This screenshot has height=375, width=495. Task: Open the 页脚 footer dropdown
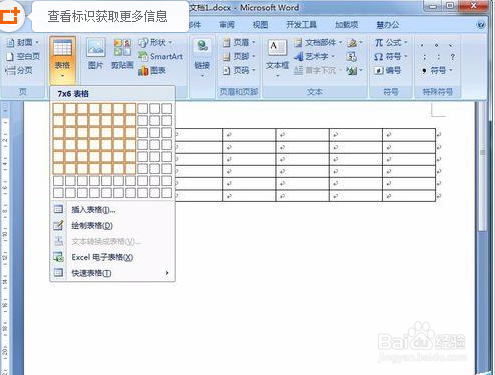pyautogui.click(x=239, y=56)
